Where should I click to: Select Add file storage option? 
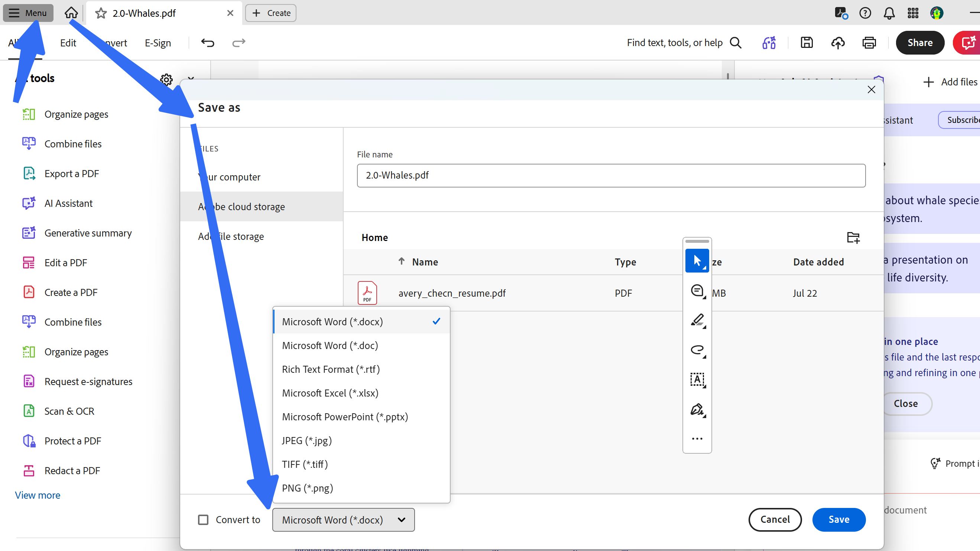(x=262, y=236)
